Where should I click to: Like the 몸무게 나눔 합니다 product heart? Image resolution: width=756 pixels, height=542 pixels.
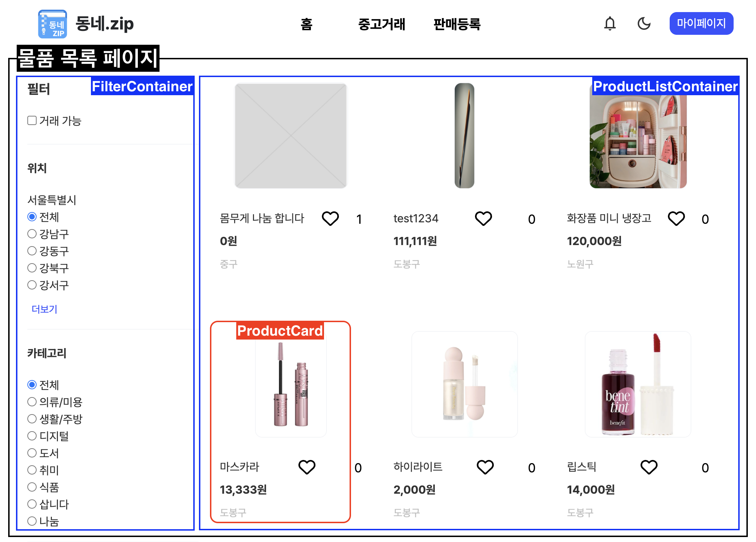click(x=330, y=218)
